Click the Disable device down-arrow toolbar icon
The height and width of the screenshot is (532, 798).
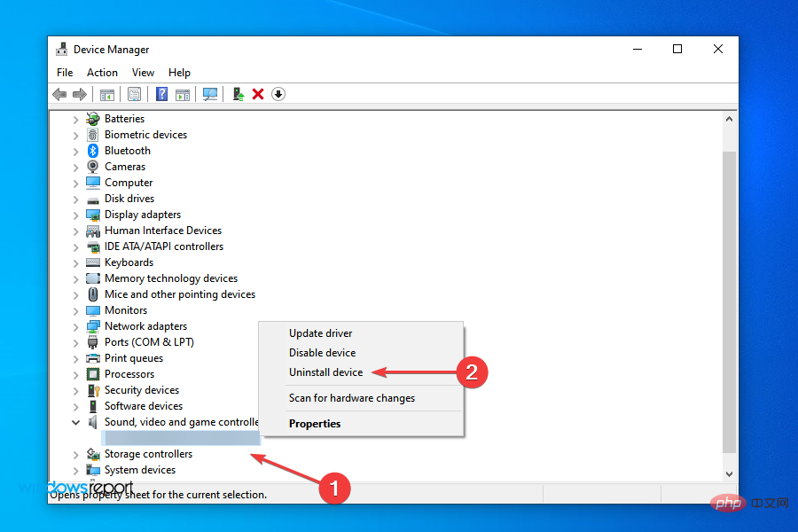pyautogui.click(x=278, y=94)
